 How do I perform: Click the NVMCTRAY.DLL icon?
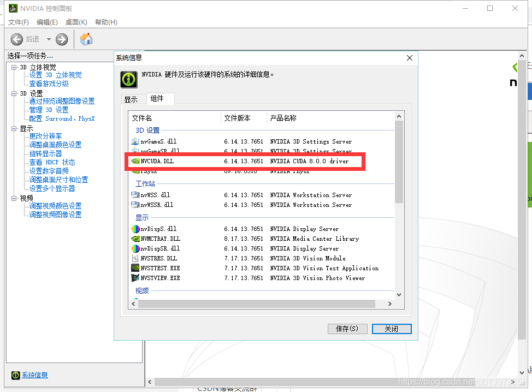(x=135, y=239)
